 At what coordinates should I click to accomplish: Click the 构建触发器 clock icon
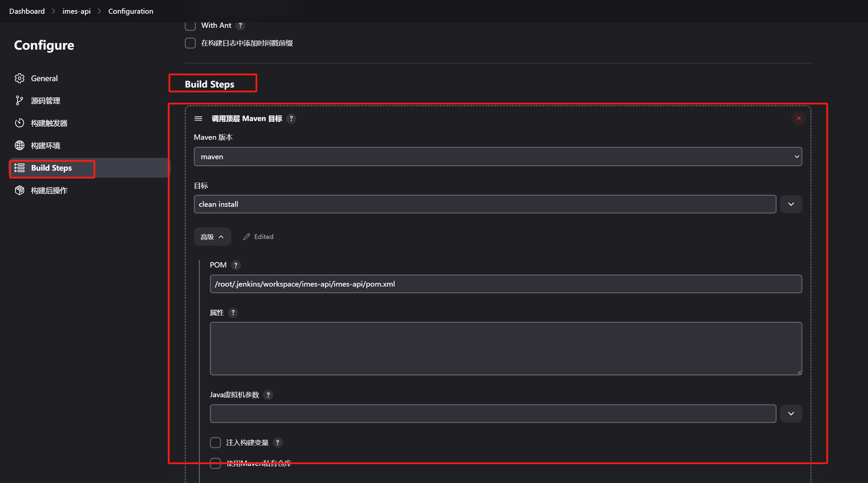(x=19, y=123)
